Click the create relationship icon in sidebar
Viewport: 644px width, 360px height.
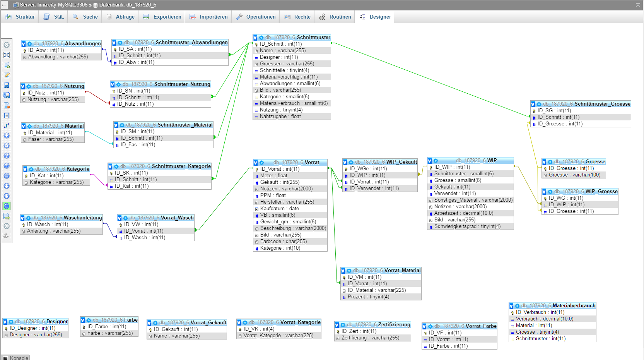pyautogui.click(x=7, y=125)
